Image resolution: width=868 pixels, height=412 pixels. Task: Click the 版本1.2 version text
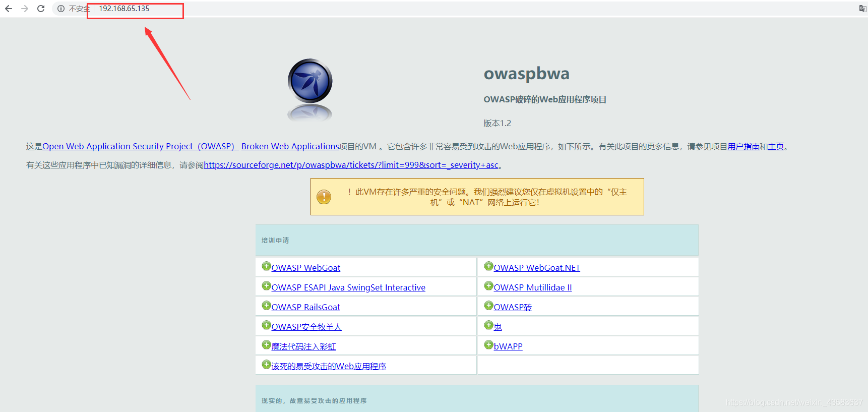[x=497, y=123]
